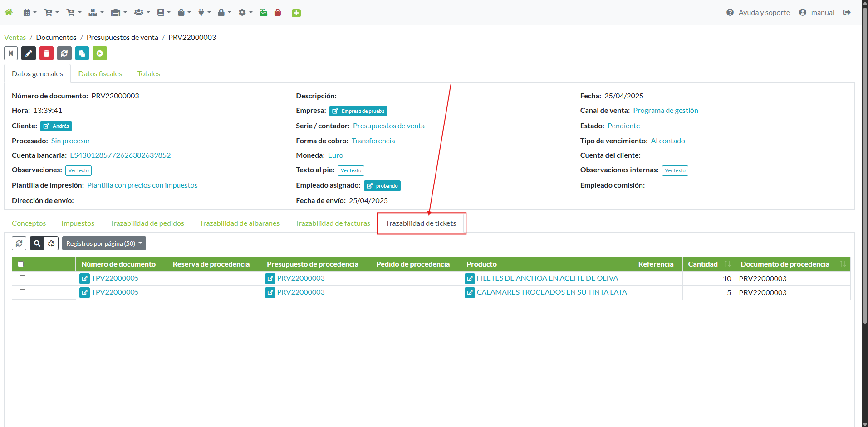Check the FILETES DE ANCHOA row checkbox
This screenshot has height=427, width=868.
pyautogui.click(x=22, y=278)
